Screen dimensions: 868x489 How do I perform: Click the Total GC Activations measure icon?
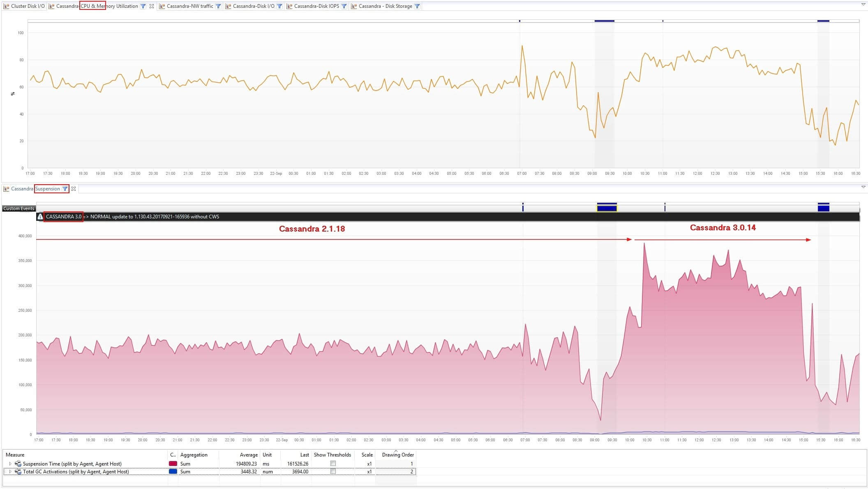tap(18, 472)
